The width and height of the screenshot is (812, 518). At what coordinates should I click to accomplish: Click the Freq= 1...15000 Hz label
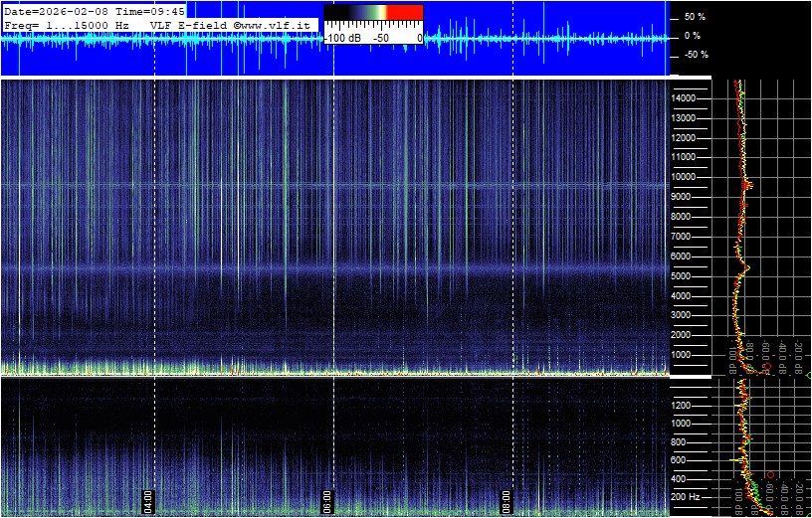(66, 24)
